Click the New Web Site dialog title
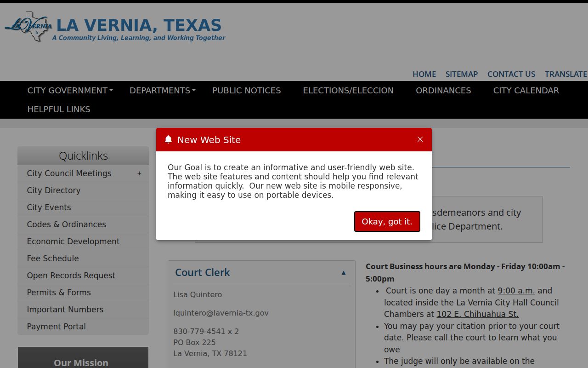This screenshot has width=588, height=368. 209,140
